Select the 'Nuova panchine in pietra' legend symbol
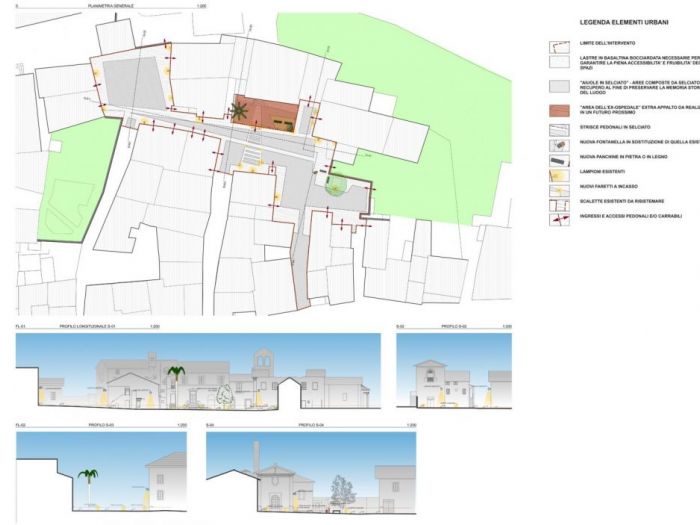Image resolution: width=700 pixels, height=525 pixels. click(x=559, y=160)
